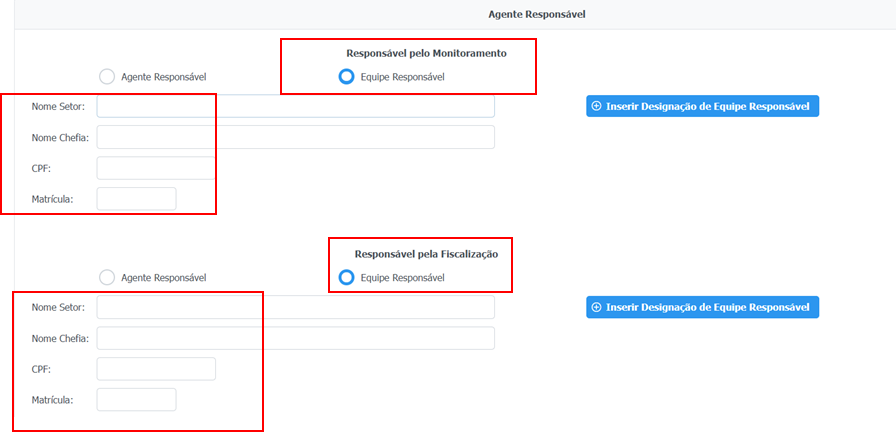Click the CPF field under Monitoramento

(x=156, y=168)
